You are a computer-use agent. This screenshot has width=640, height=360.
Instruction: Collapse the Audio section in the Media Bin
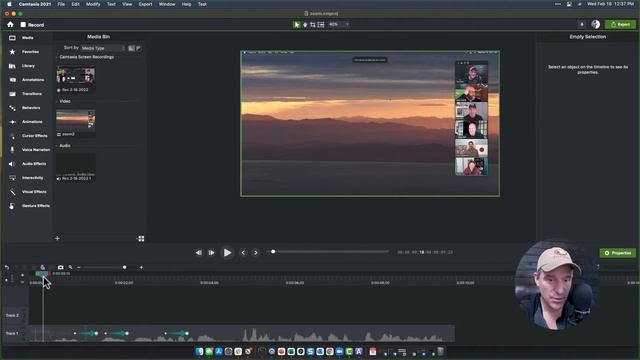click(x=57, y=146)
